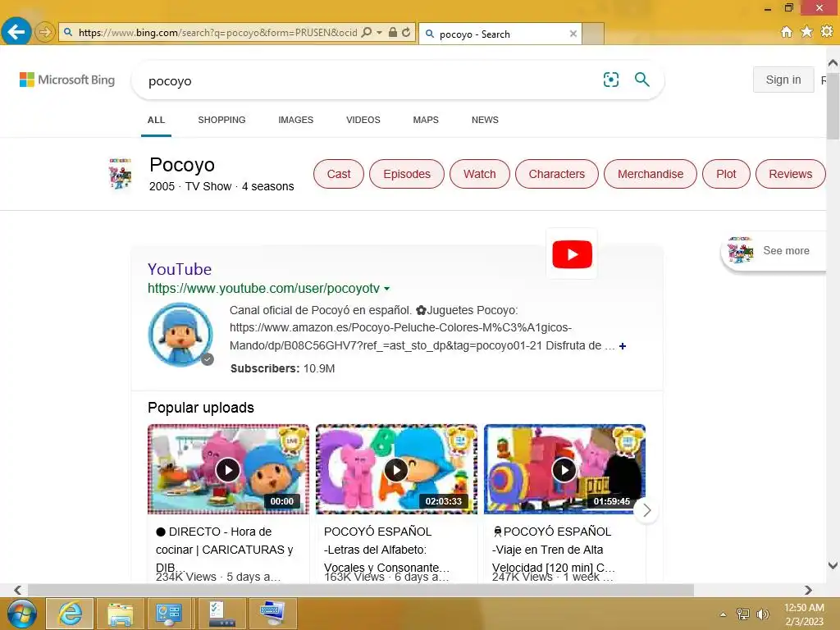Click the Characters pill button

(x=557, y=174)
